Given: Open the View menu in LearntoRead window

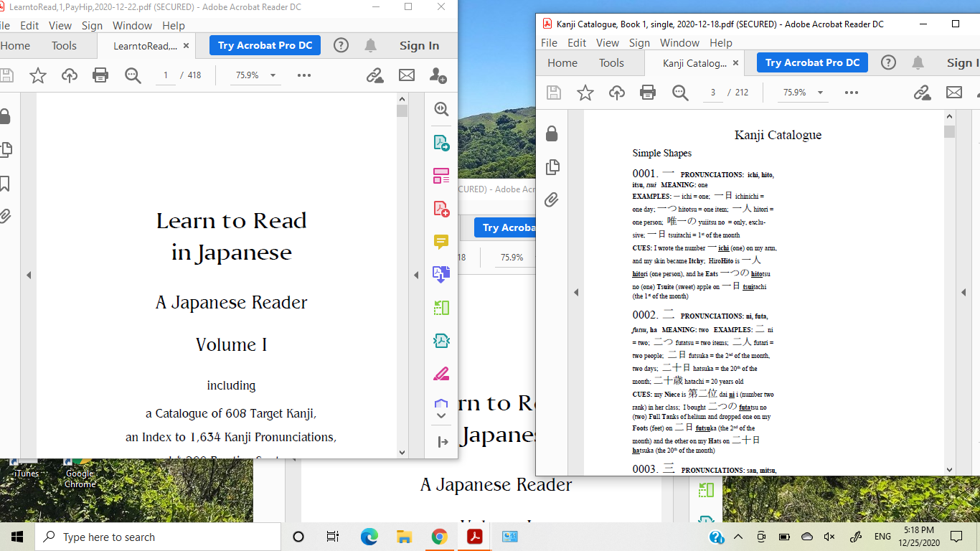Looking at the screenshot, I should pos(60,25).
